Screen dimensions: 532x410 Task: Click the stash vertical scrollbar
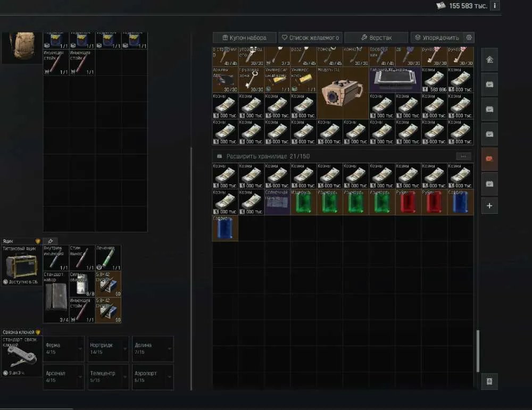pos(478,351)
